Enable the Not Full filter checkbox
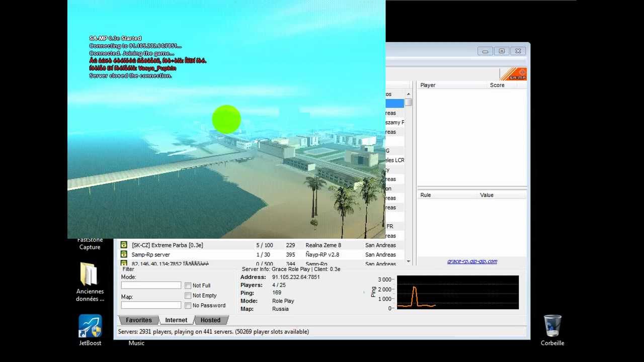The height and width of the screenshot is (362, 644). coord(188,286)
